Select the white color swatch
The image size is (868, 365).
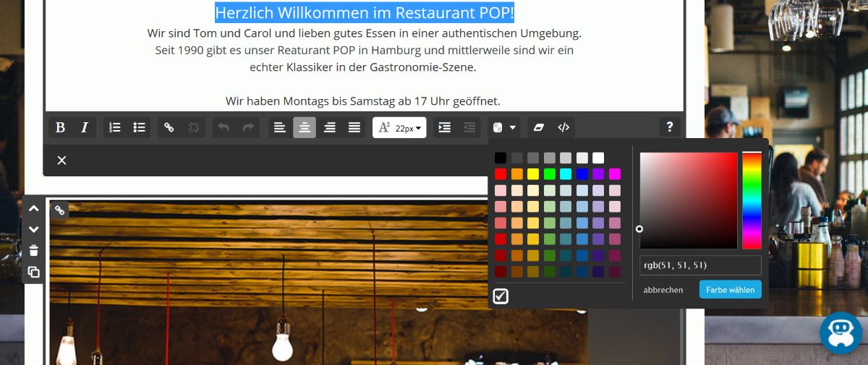click(x=598, y=158)
